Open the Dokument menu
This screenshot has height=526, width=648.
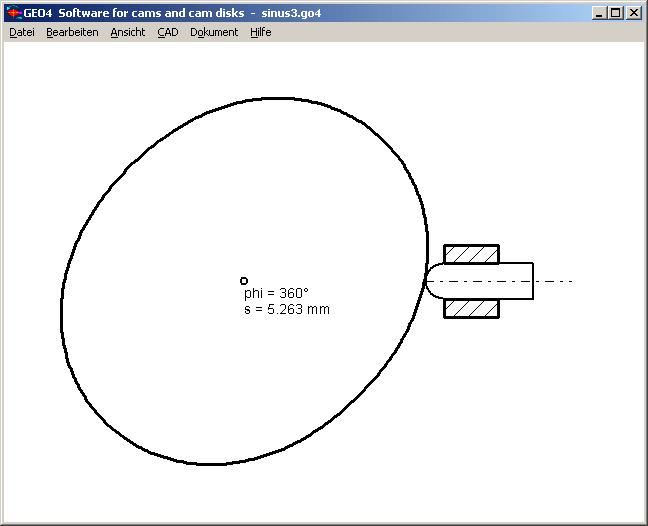[214, 32]
